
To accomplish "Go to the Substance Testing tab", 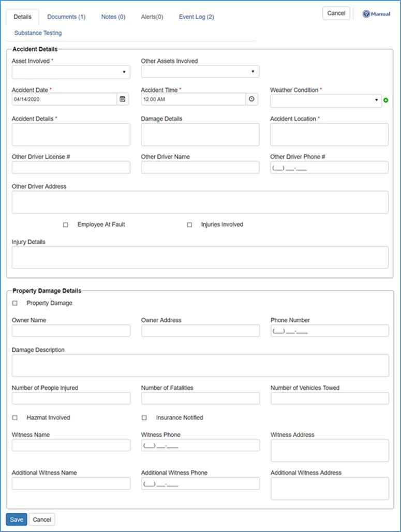I will pyautogui.click(x=38, y=33).
